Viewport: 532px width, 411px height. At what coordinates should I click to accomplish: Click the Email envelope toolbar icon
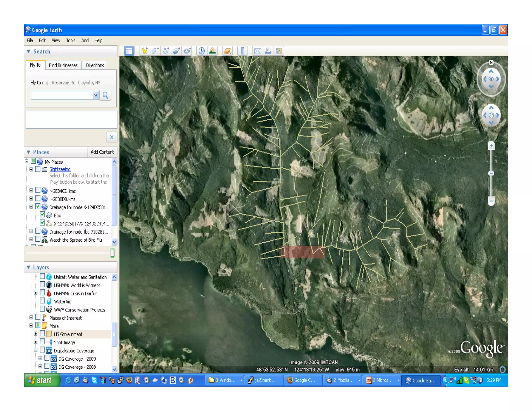257,51
